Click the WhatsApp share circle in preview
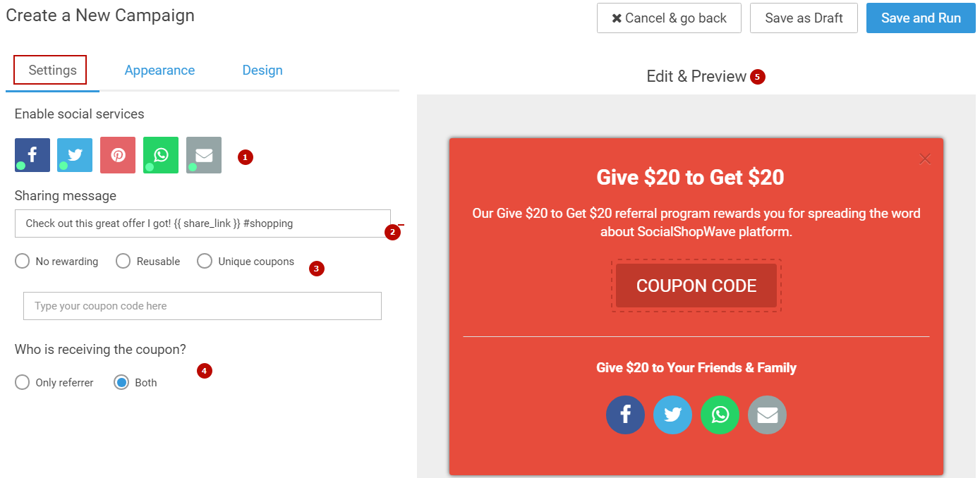980x478 pixels. click(x=720, y=415)
